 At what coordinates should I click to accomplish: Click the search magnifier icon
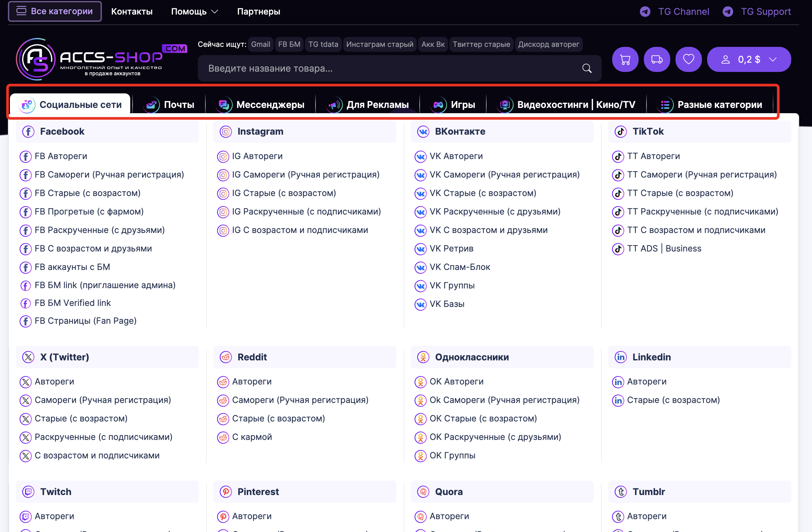586,68
